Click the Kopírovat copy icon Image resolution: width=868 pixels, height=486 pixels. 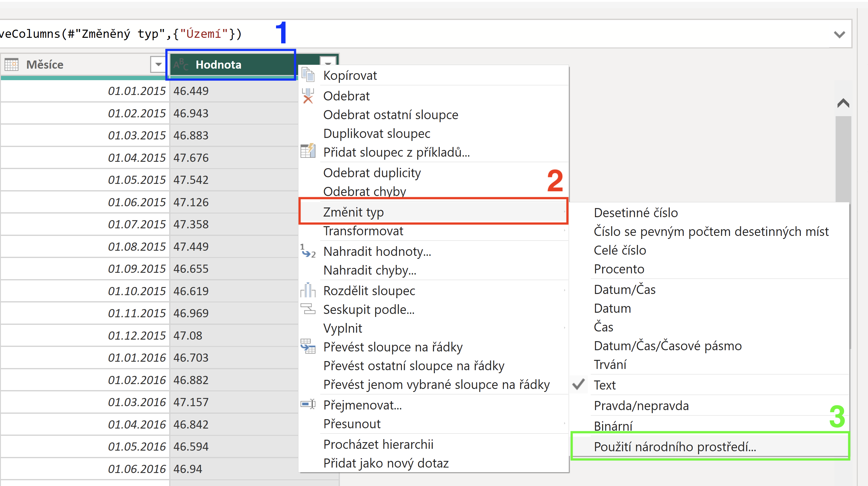(307, 75)
